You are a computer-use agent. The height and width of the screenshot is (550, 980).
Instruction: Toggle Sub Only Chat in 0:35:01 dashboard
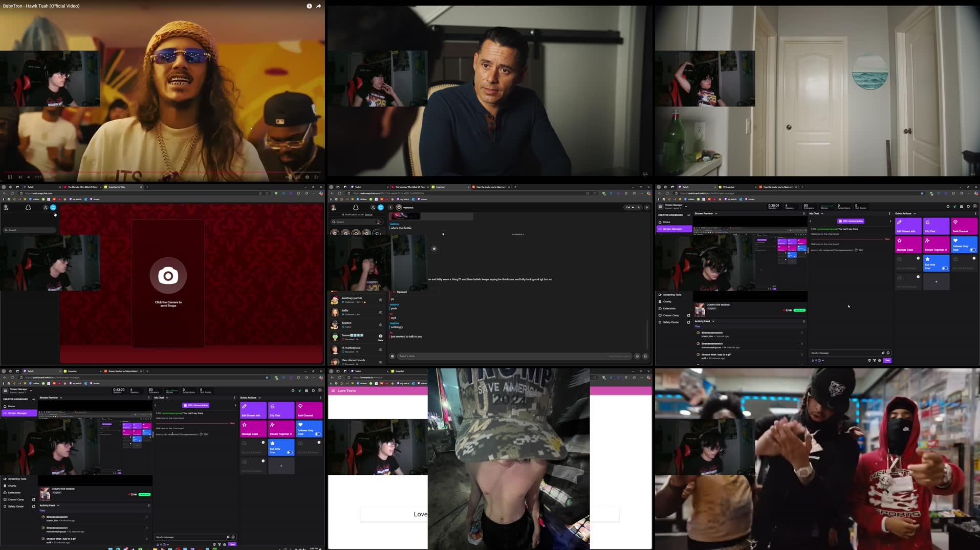(x=944, y=268)
